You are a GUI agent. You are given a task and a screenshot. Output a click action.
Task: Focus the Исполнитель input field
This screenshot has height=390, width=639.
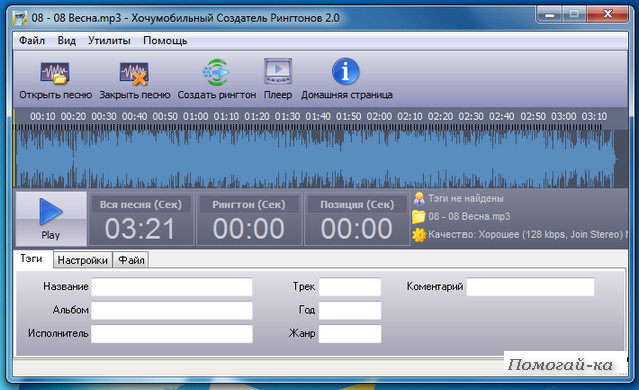(x=172, y=334)
